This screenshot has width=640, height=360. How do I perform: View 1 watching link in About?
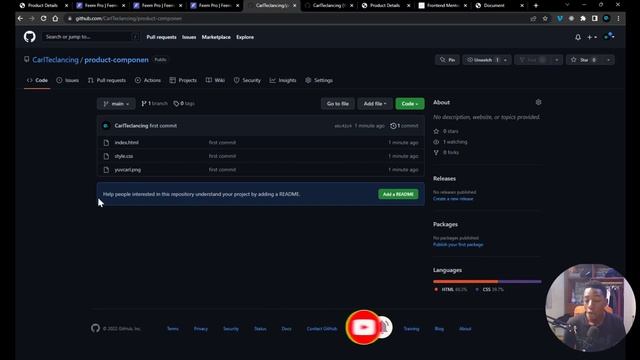[451, 142]
